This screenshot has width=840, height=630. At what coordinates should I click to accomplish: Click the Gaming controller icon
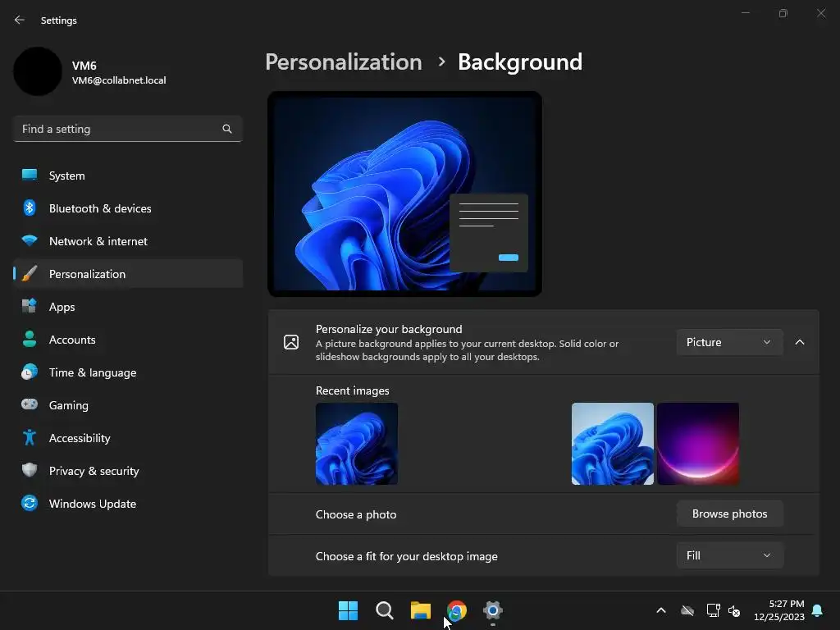coord(30,404)
